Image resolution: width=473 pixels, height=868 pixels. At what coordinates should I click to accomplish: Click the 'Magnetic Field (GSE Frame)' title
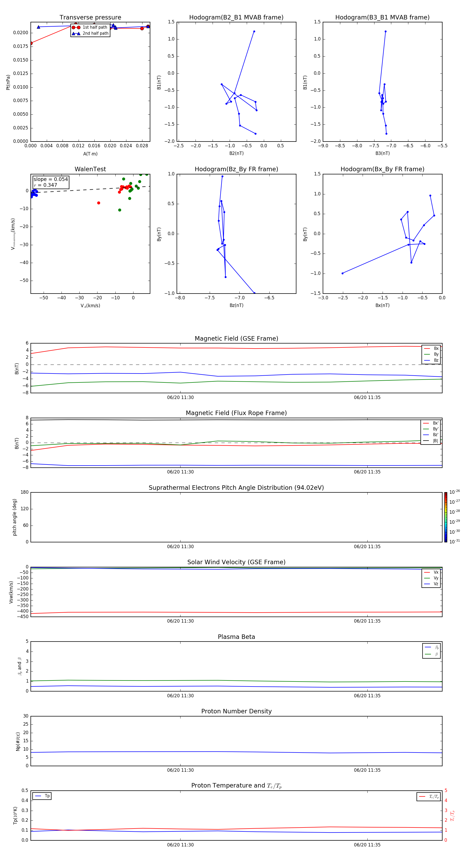click(x=236, y=339)
